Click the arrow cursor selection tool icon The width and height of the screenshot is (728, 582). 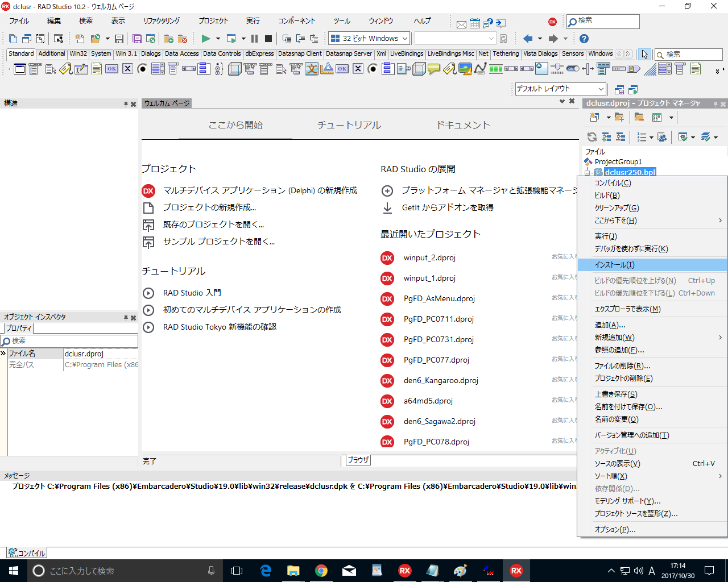click(644, 54)
